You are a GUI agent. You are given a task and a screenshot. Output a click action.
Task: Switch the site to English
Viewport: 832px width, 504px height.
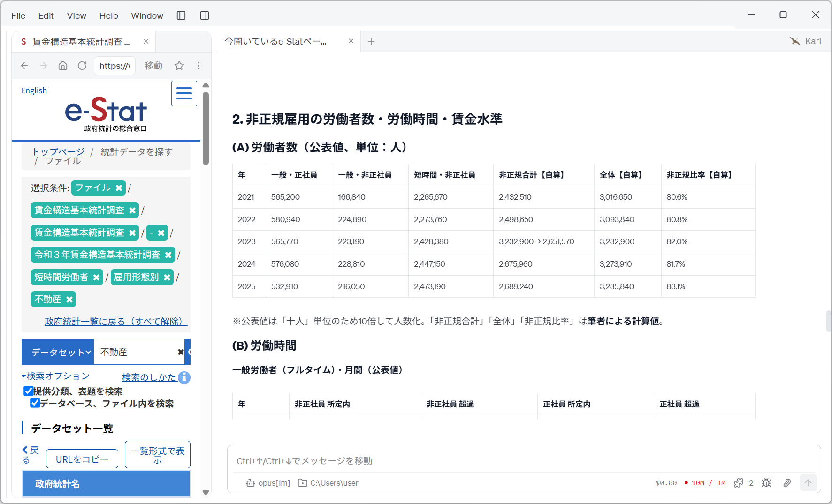34,90
